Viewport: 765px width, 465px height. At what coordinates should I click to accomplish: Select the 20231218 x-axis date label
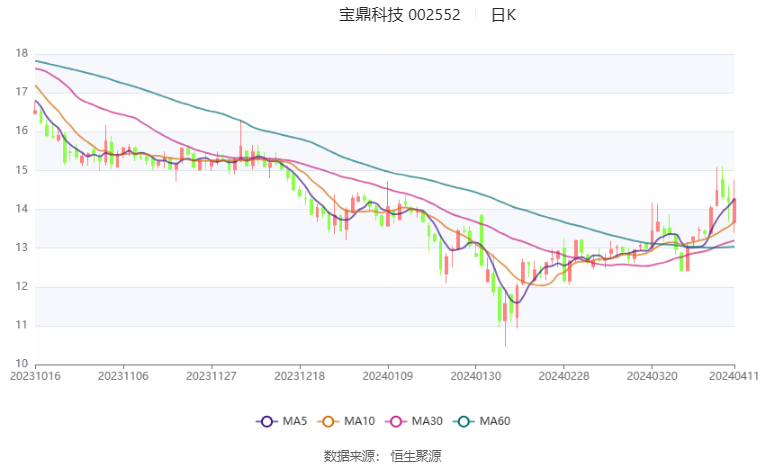click(299, 376)
